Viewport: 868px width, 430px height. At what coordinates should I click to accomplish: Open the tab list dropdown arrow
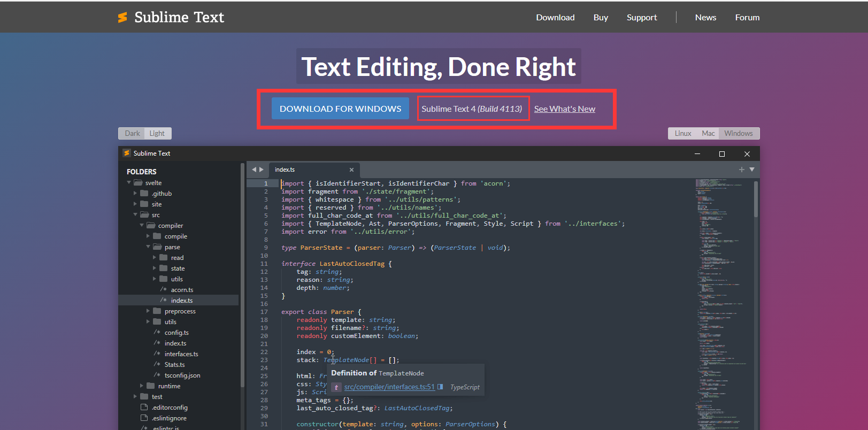click(752, 170)
